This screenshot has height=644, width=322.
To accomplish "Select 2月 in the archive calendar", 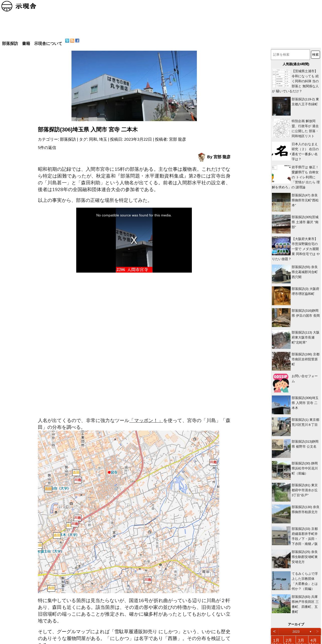I will pos(289,640).
